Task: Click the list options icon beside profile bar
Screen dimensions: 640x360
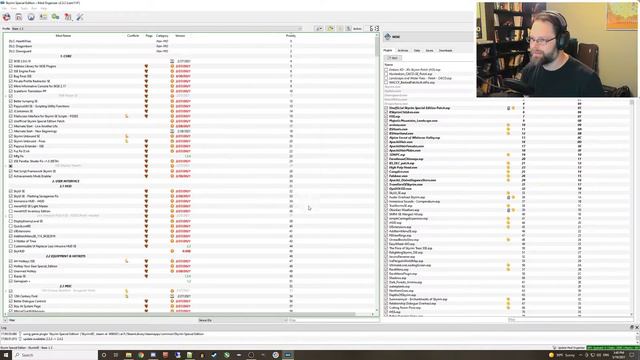Action: (x=318, y=29)
